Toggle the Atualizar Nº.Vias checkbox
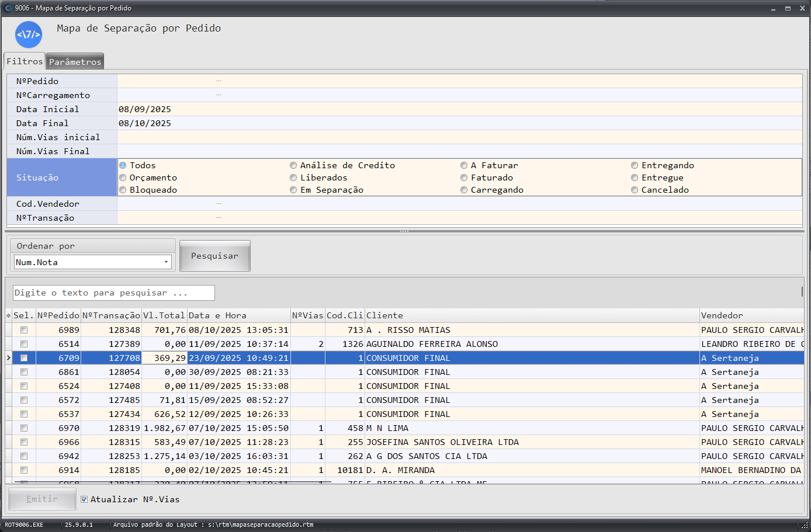Viewport: 811px width, 532px height. 84,499
